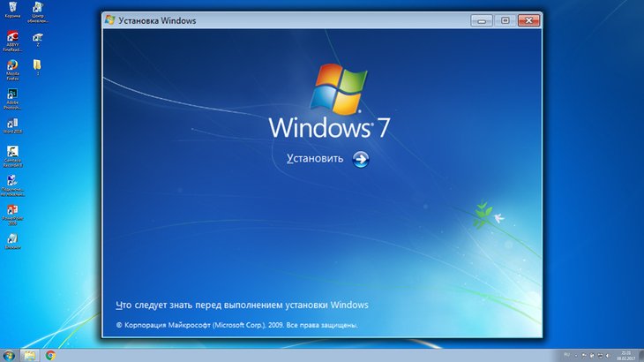This screenshot has width=644, height=362.
Task: Select the Подключение desktop shortcut
Action: pyautogui.click(x=12, y=185)
